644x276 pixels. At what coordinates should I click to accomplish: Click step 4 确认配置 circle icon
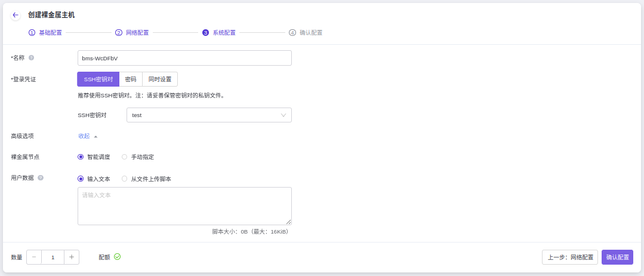point(292,33)
